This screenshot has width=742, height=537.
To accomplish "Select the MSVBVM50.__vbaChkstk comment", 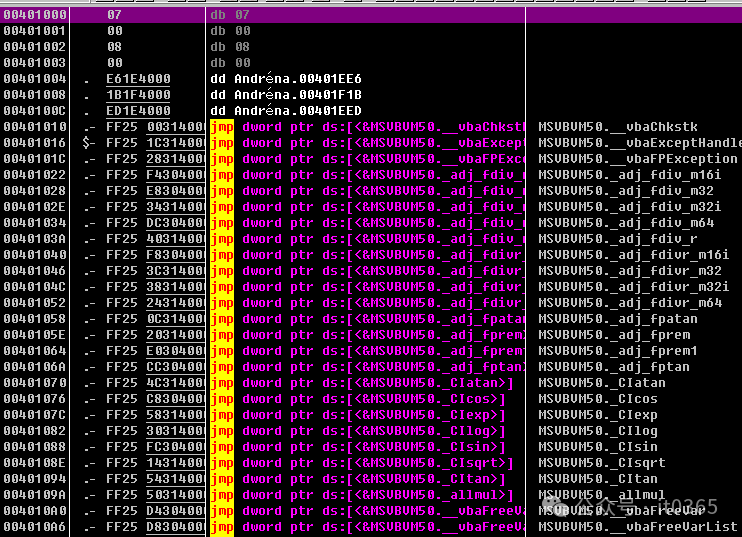I will pos(617,127).
